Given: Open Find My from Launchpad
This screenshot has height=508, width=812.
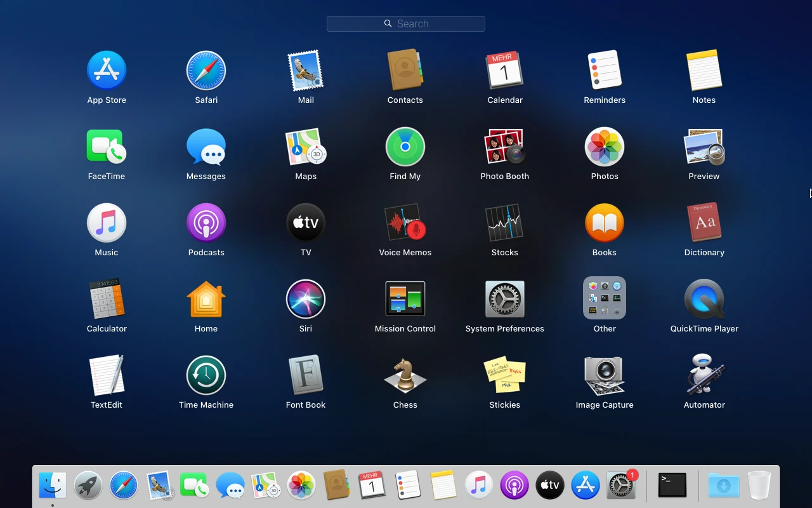Looking at the screenshot, I should pyautogui.click(x=405, y=147).
